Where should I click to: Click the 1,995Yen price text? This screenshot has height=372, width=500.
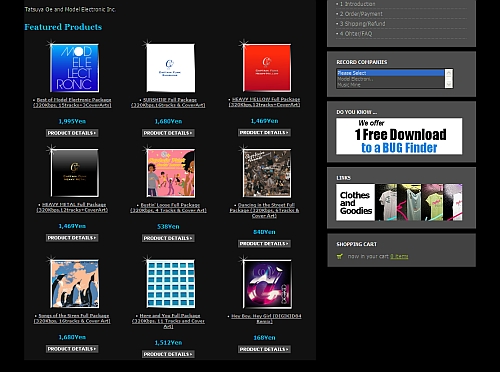pos(72,121)
